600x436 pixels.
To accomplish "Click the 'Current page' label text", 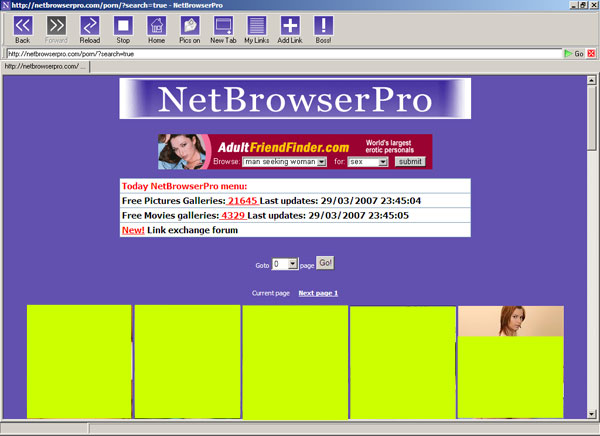I will coord(271,293).
